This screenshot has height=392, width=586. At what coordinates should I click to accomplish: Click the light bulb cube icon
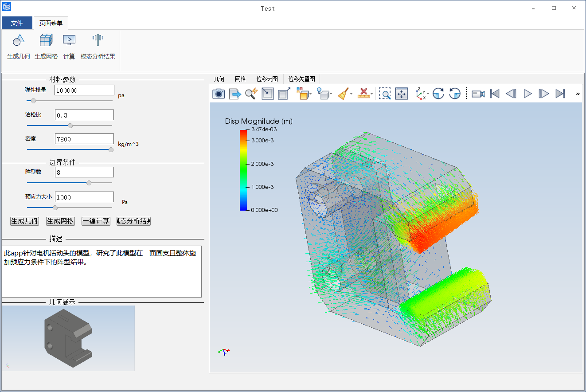pyautogui.click(x=322, y=94)
